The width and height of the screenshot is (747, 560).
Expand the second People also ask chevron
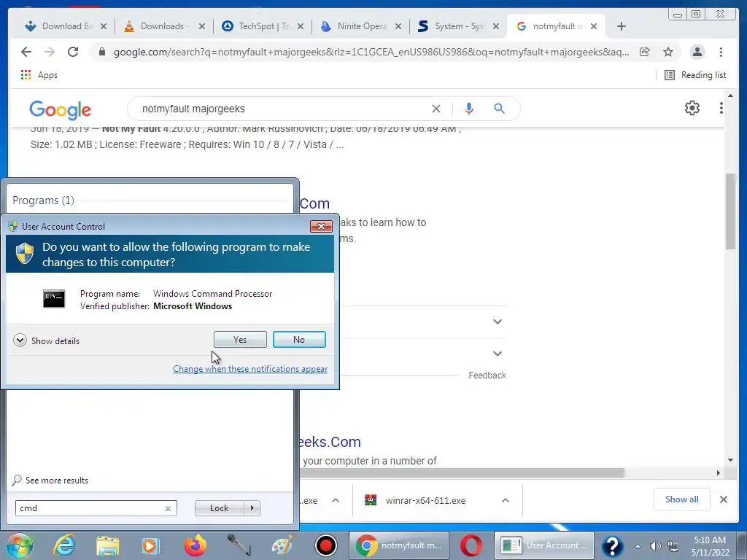tap(498, 354)
